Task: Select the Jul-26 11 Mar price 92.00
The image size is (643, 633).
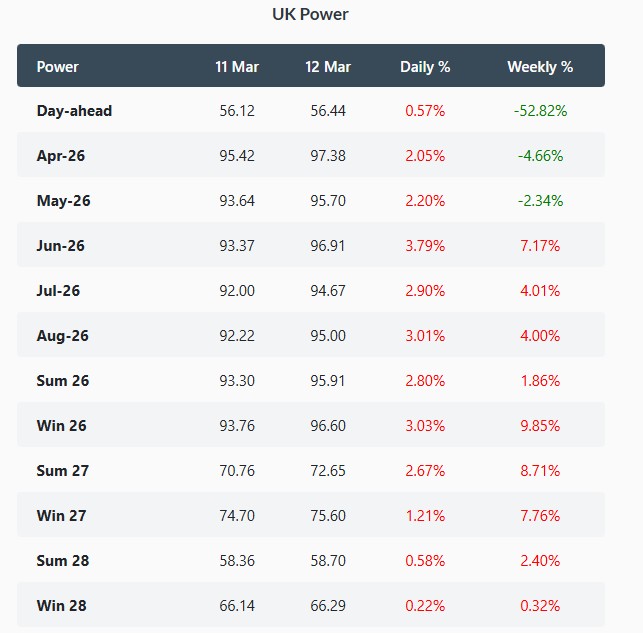Action: (x=237, y=291)
